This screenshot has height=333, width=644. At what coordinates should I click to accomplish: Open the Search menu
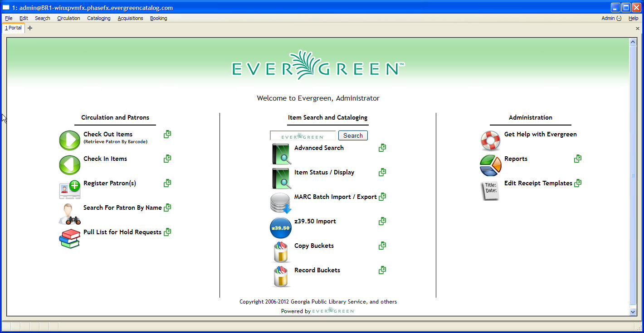click(43, 18)
